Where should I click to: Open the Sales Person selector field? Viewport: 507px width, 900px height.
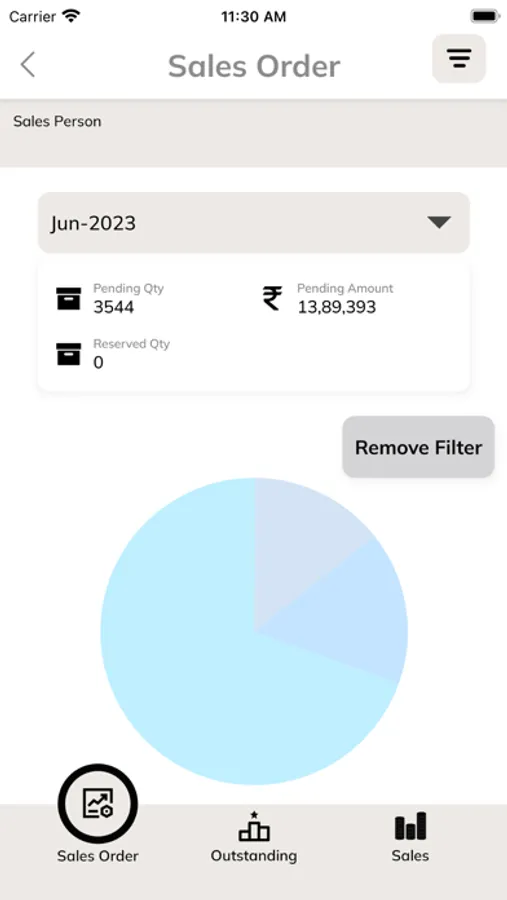(253, 134)
